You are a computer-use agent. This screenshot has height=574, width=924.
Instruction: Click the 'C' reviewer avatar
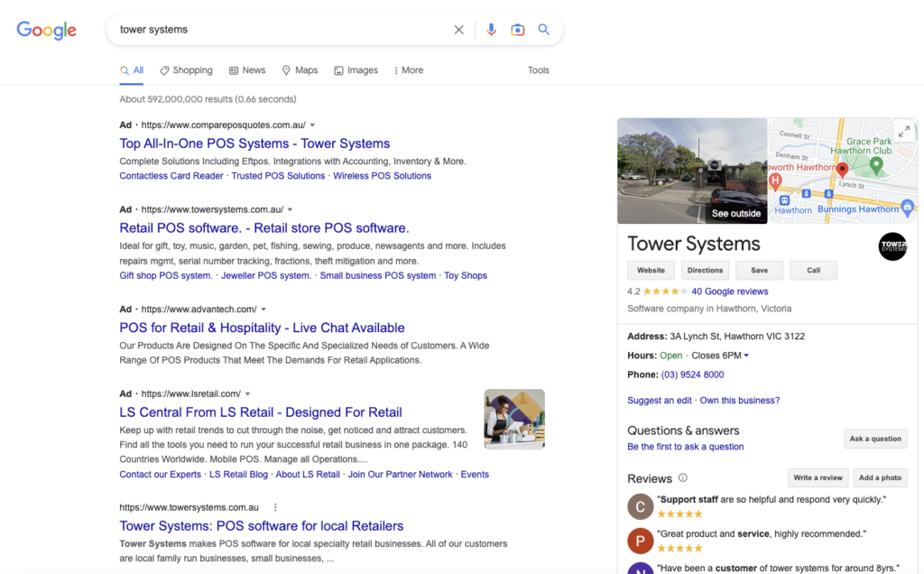(x=641, y=507)
